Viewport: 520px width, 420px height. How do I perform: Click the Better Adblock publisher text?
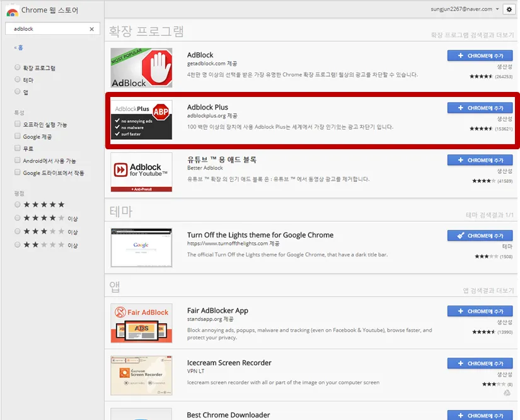(205, 168)
